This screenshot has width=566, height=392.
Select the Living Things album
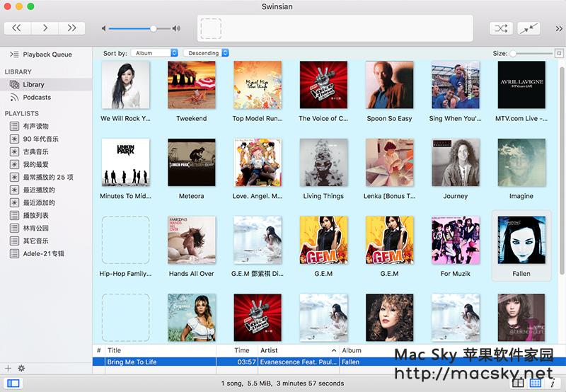pyautogui.click(x=323, y=163)
